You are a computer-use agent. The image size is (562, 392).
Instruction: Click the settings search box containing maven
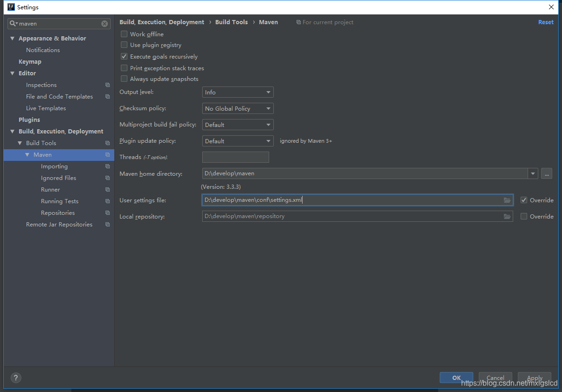pos(59,24)
